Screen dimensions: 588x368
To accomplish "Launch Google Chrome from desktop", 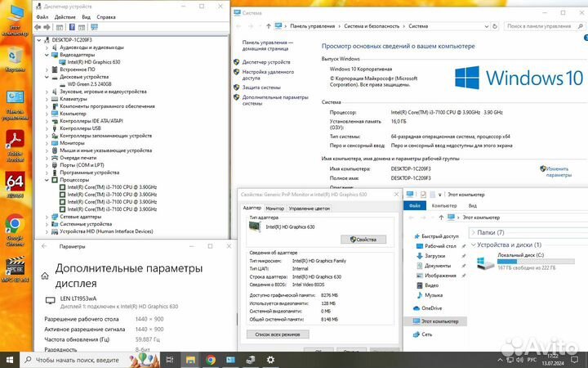I will (15, 229).
